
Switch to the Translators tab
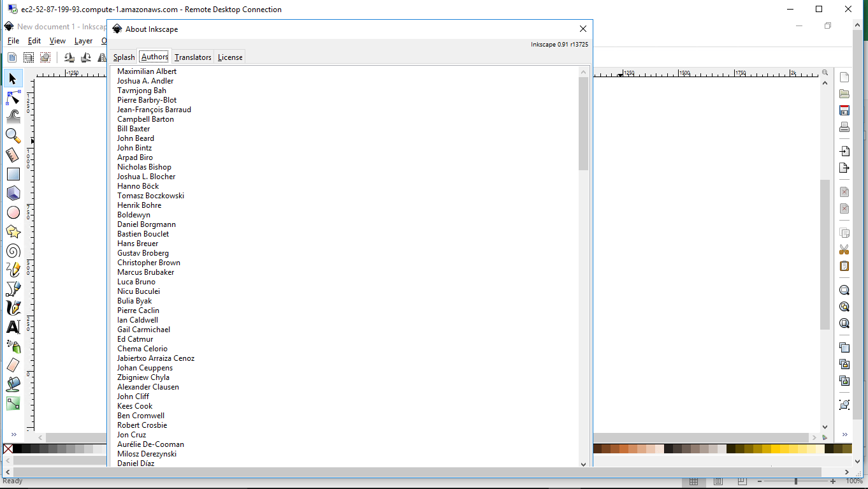tap(192, 57)
